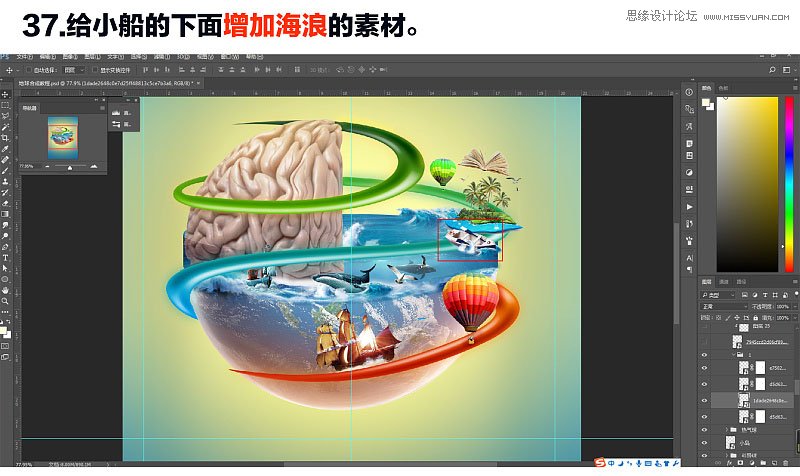The height and width of the screenshot is (476, 800).
Task: Click the navigator zoom slider
Action: point(70,167)
